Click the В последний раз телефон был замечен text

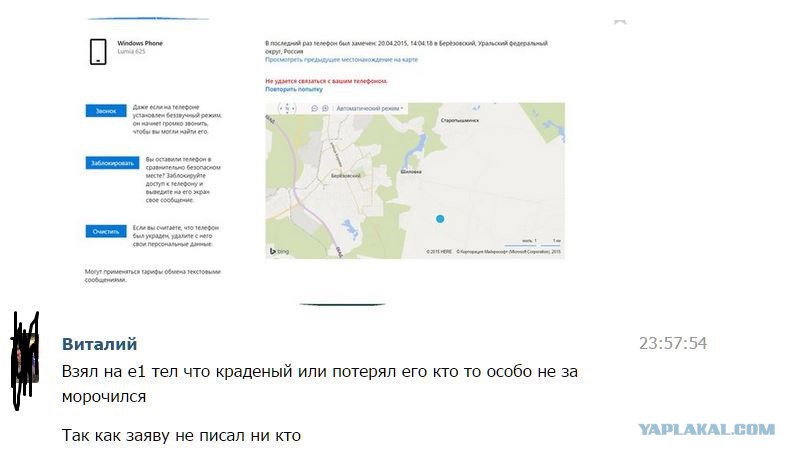click(406, 47)
